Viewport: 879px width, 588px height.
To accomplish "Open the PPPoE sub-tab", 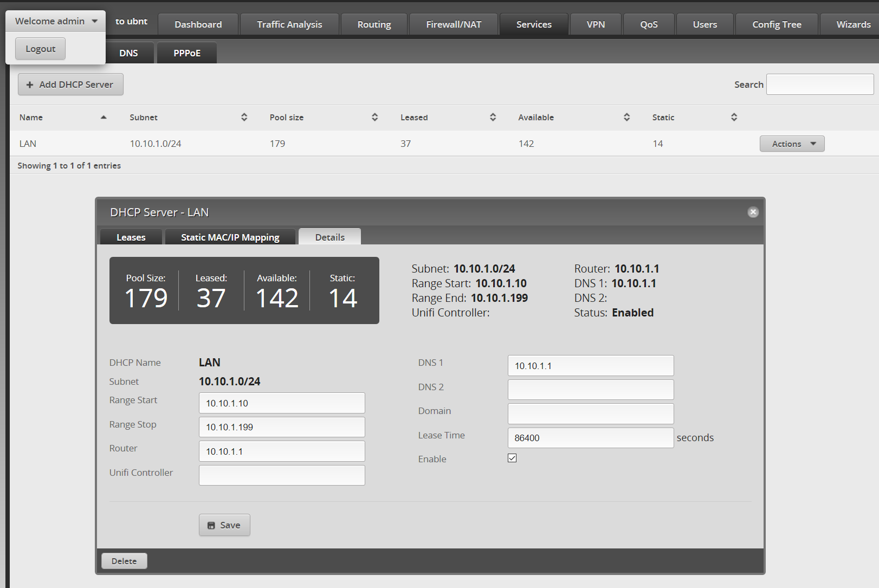I will [x=187, y=53].
